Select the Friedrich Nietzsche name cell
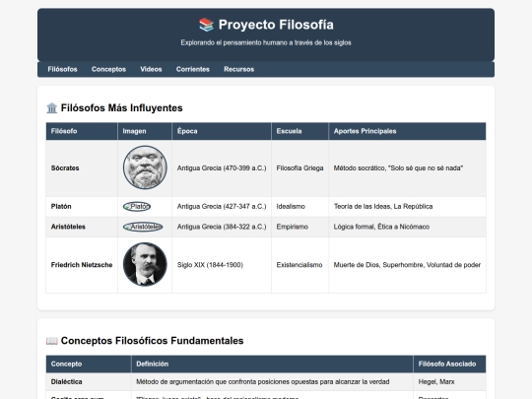The image size is (532, 399). pos(82,265)
